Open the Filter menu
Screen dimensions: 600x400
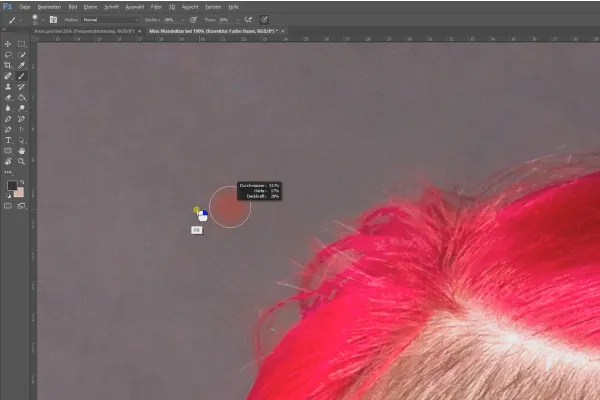[x=156, y=7]
